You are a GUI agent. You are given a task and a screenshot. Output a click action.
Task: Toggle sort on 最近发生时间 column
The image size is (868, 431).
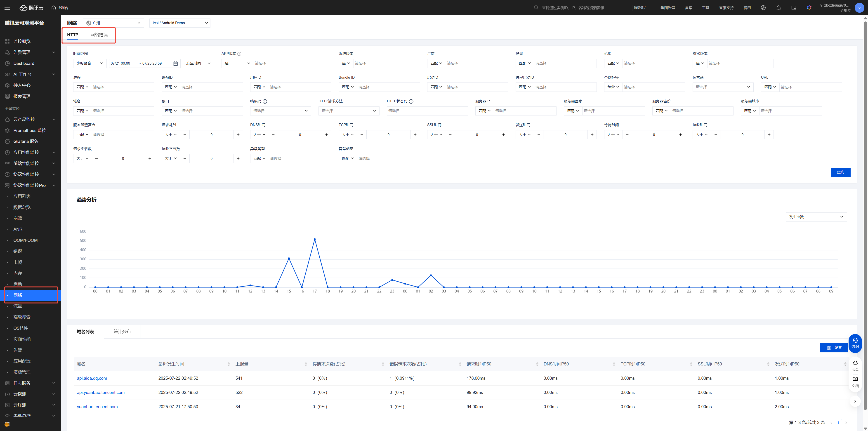pos(229,364)
